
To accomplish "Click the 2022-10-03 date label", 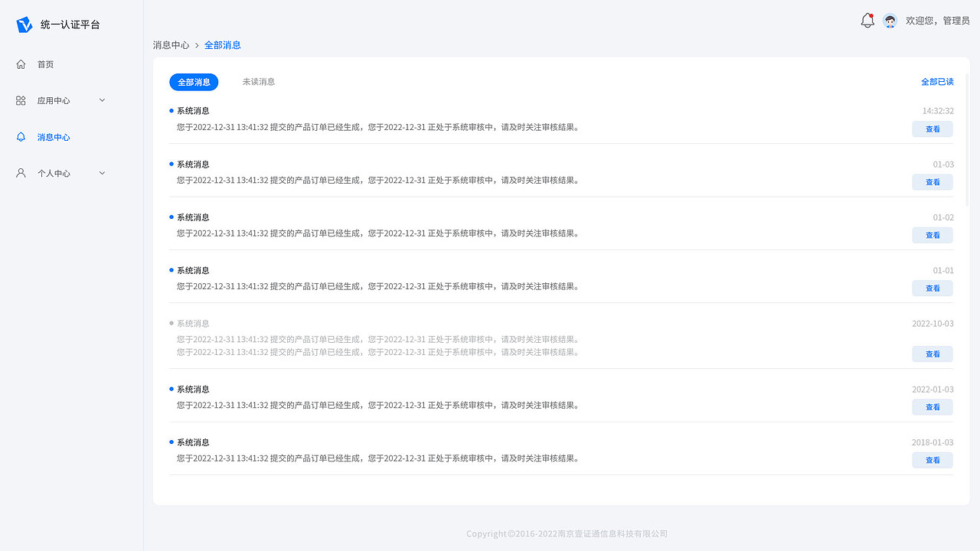I will [x=933, y=324].
